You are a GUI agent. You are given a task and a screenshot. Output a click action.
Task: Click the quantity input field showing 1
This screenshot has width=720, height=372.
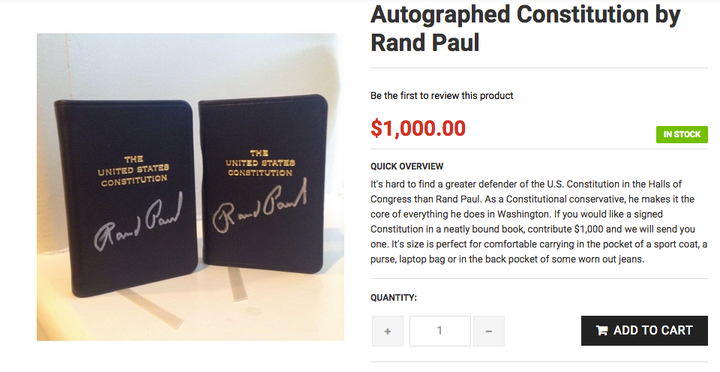(x=440, y=331)
